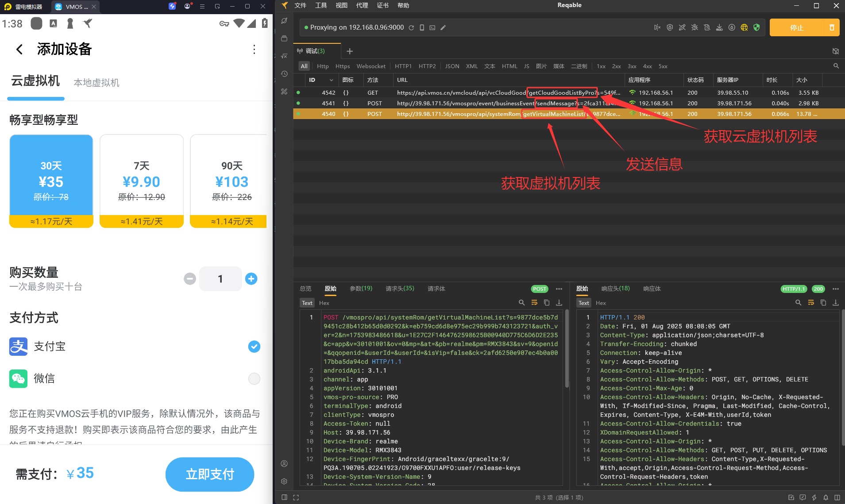Select the WeChat payment radio

[254, 378]
